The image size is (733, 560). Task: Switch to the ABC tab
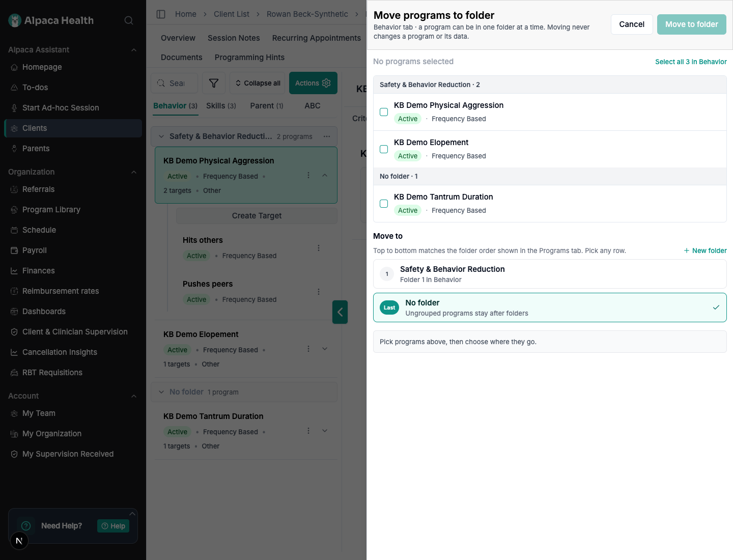[x=313, y=106]
